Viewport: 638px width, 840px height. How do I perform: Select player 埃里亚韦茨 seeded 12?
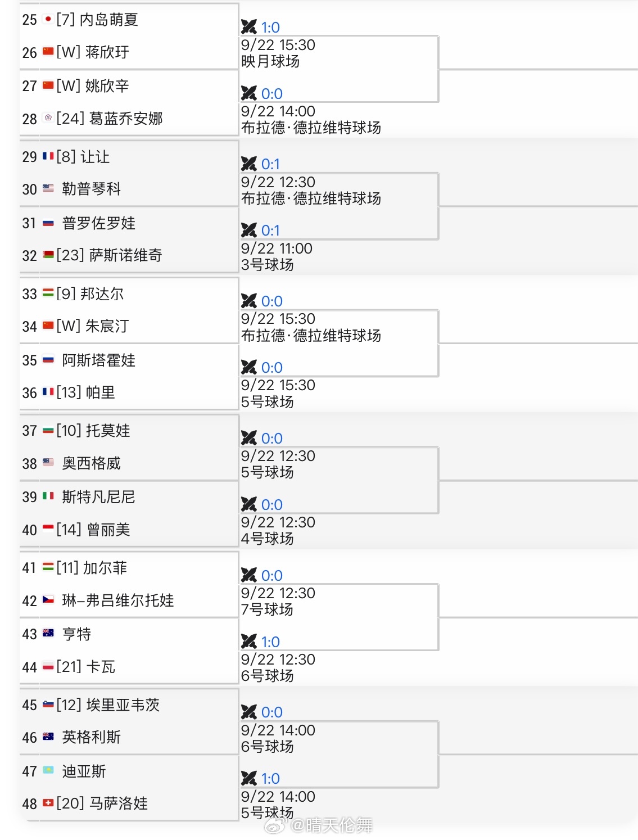pyautogui.click(x=108, y=705)
